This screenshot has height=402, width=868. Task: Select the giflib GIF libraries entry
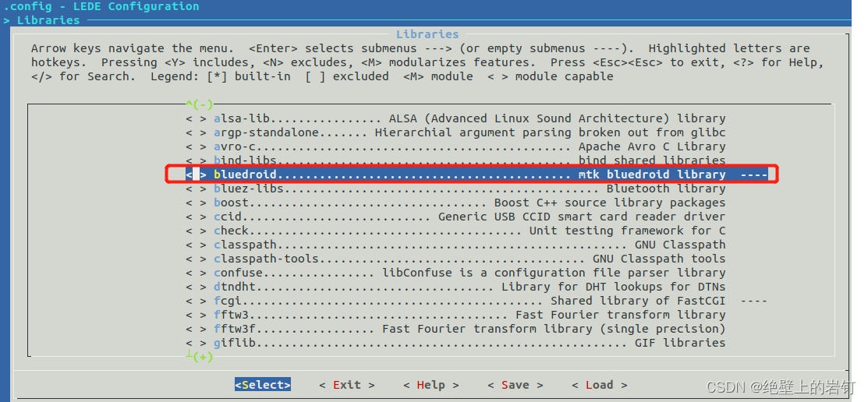(455, 344)
